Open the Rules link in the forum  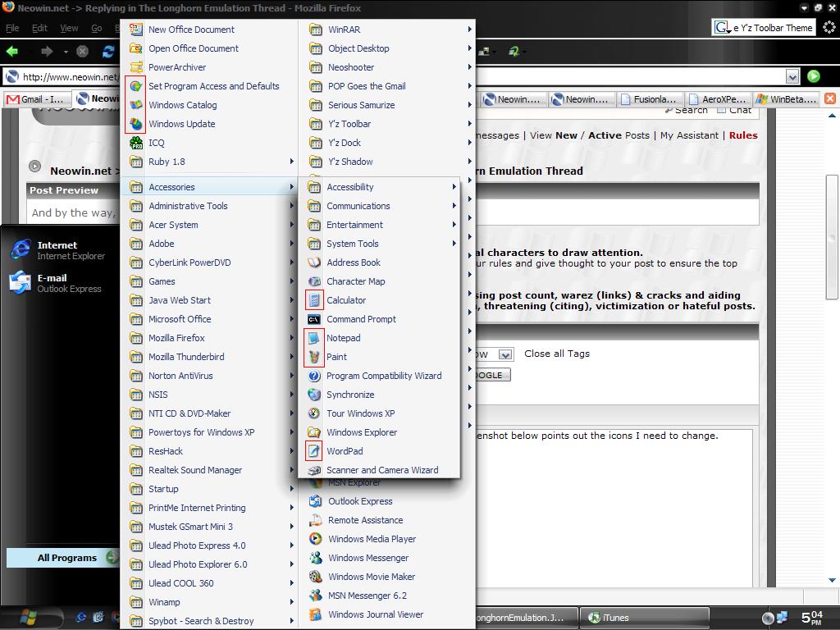pyautogui.click(x=742, y=135)
